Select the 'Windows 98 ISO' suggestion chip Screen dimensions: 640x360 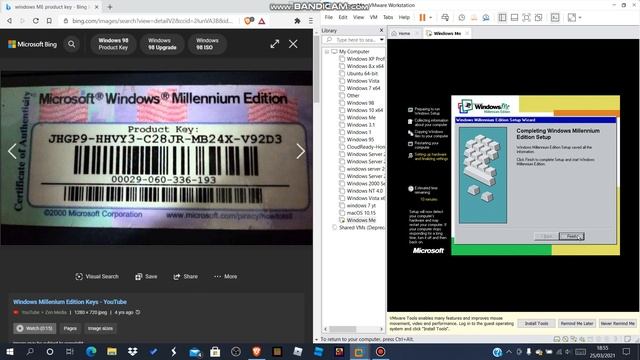[x=207, y=44]
